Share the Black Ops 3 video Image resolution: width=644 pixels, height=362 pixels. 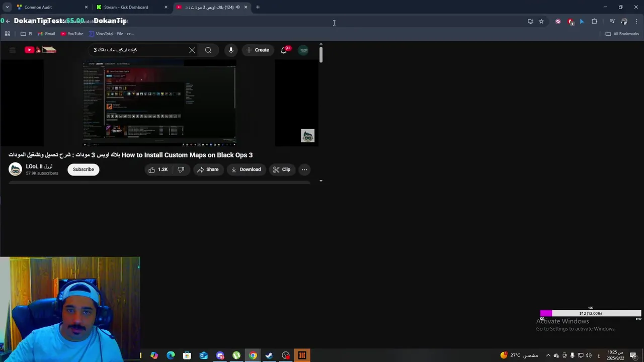tap(208, 169)
